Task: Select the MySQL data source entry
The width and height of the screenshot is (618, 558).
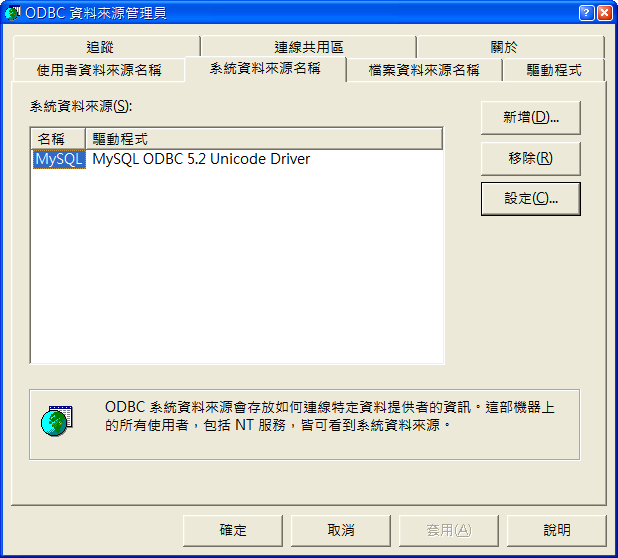Action: click(59, 159)
